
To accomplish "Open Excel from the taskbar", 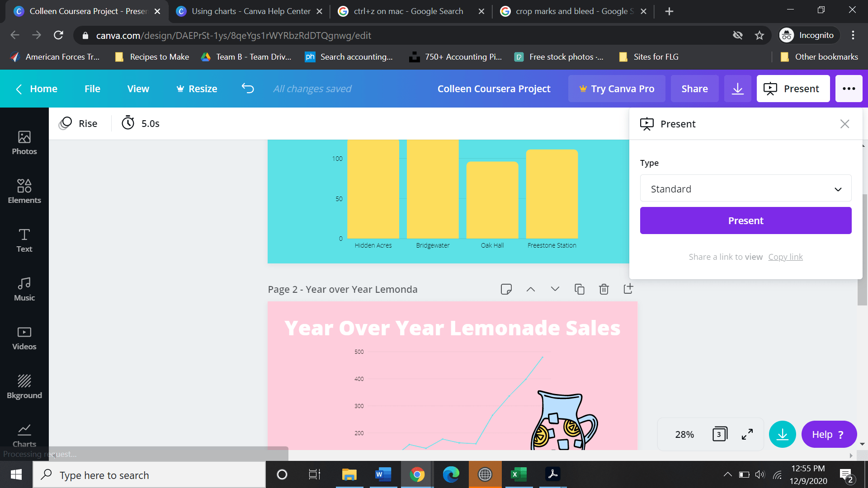I will (x=519, y=474).
